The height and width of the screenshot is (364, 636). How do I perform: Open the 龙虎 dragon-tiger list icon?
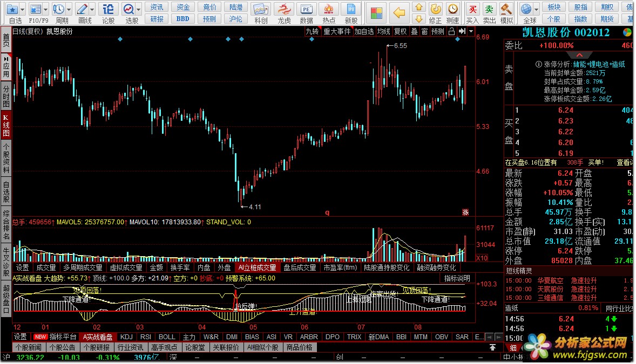pyautogui.click(x=284, y=9)
